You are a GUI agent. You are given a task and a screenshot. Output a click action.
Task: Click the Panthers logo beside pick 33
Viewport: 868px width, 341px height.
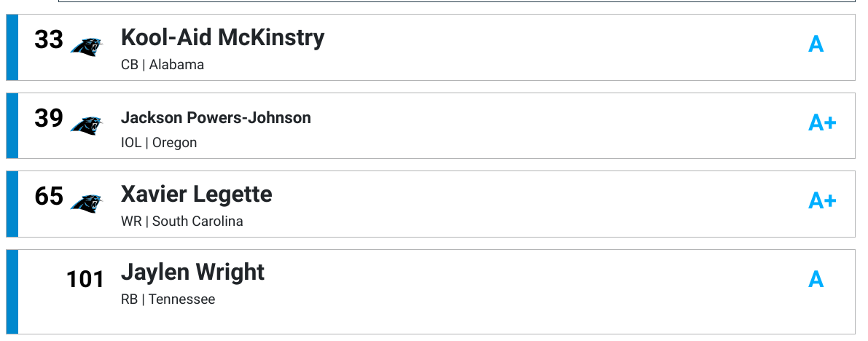click(x=86, y=47)
